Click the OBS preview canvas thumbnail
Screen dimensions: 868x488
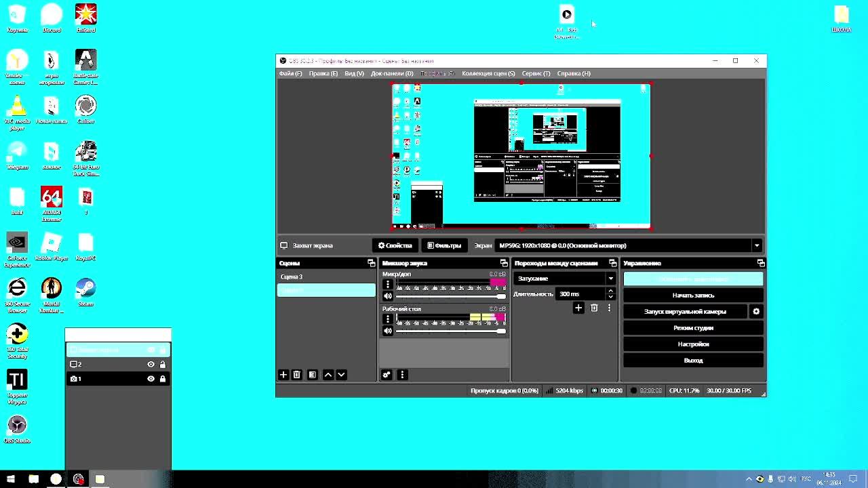(521, 156)
